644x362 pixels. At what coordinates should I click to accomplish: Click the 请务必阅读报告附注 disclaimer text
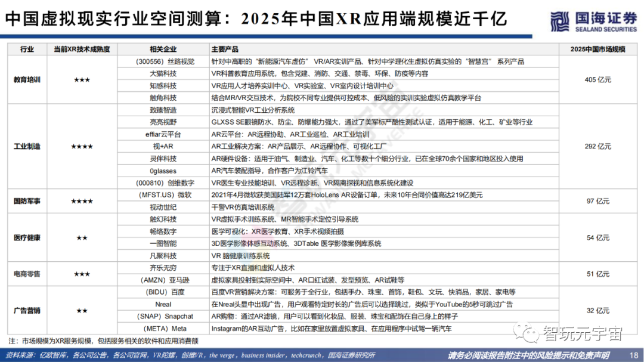(x=528, y=355)
